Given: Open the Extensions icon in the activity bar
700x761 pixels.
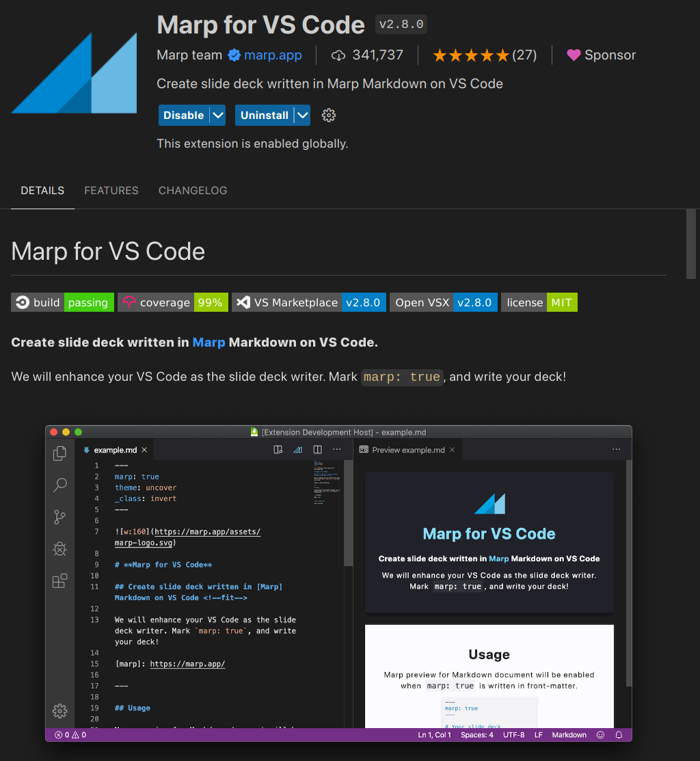Looking at the screenshot, I should click(x=59, y=580).
